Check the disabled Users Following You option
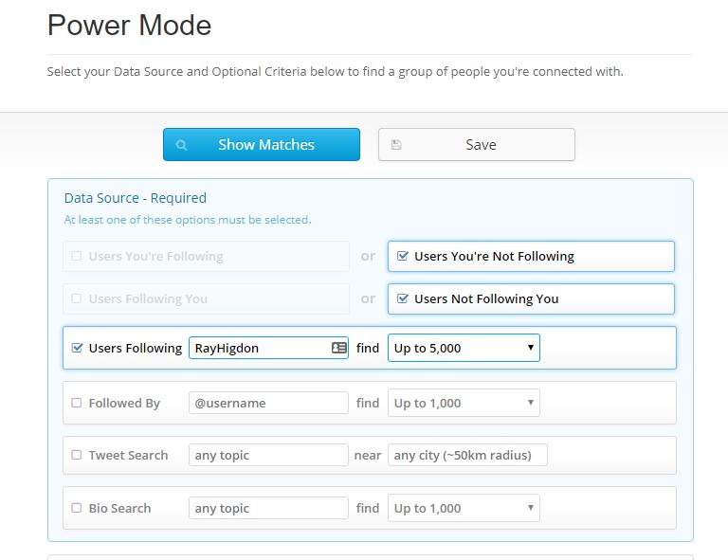 [x=77, y=298]
